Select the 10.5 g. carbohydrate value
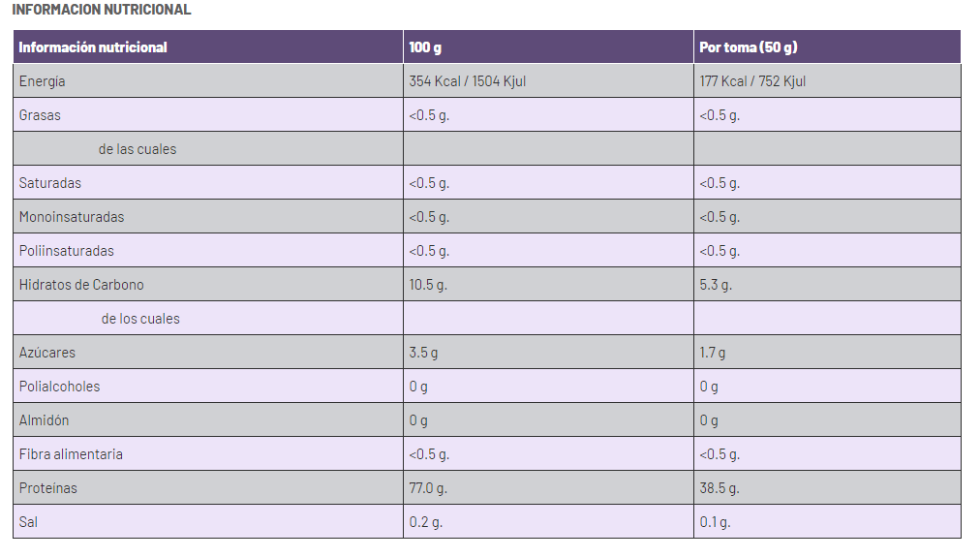This screenshot has height=558, width=980. pyautogui.click(x=428, y=285)
